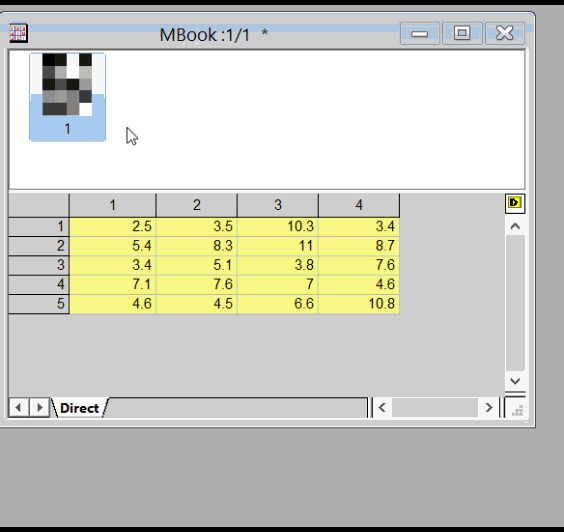Select the cell containing 8.3

click(196, 246)
